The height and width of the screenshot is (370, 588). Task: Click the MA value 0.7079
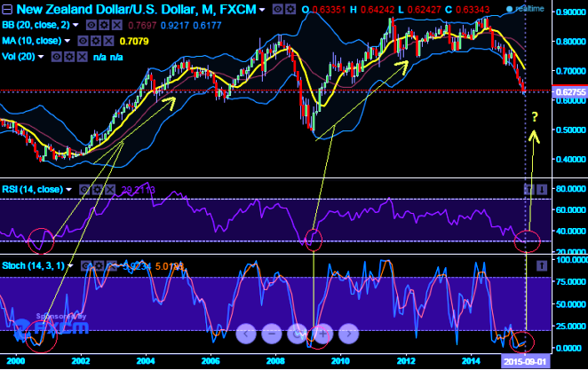pos(134,41)
